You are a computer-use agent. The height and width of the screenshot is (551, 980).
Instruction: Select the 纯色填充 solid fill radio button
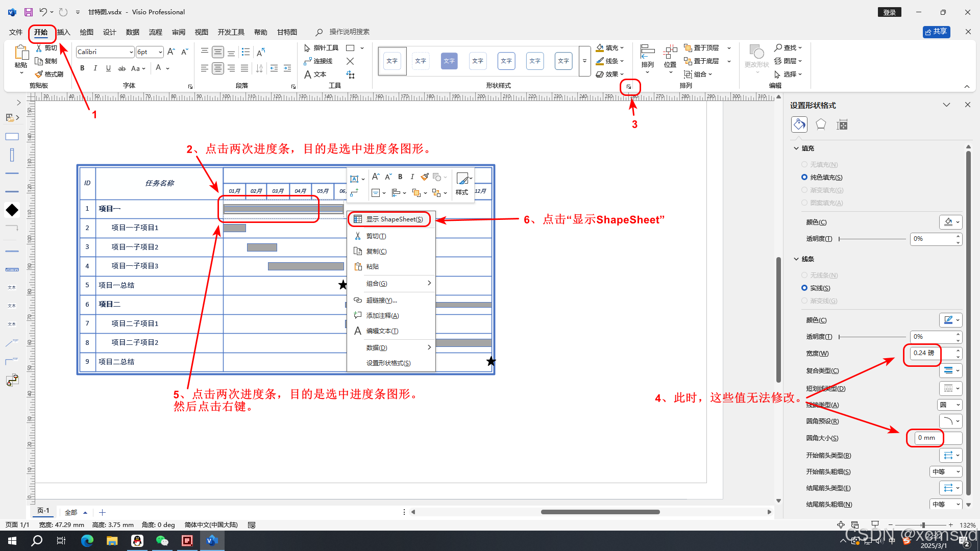tap(804, 178)
